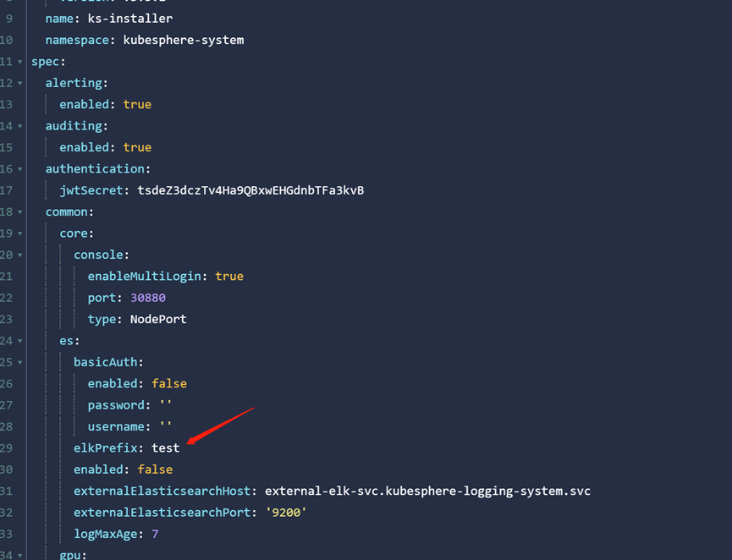Image resolution: width=732 pixels, height=560 pixels.
Task: Place cursor on alerting enabled true value
Action: pyautogui.click(x=137, y=105)
